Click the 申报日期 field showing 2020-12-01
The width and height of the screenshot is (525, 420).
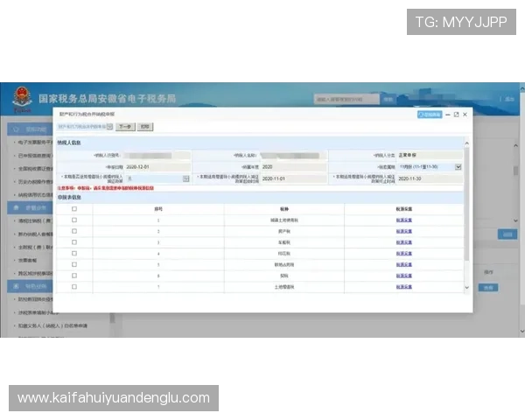click(157, 167)
